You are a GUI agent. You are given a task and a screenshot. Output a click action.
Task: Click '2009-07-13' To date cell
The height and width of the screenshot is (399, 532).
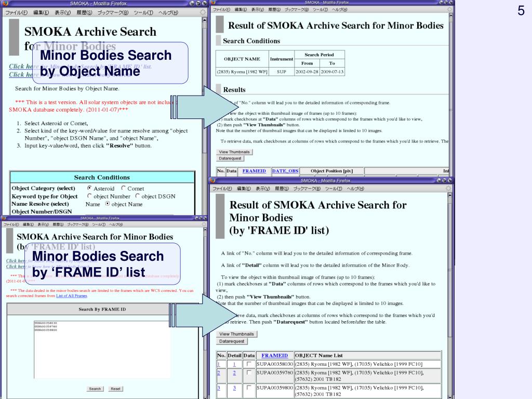click(x=332, y=72)
